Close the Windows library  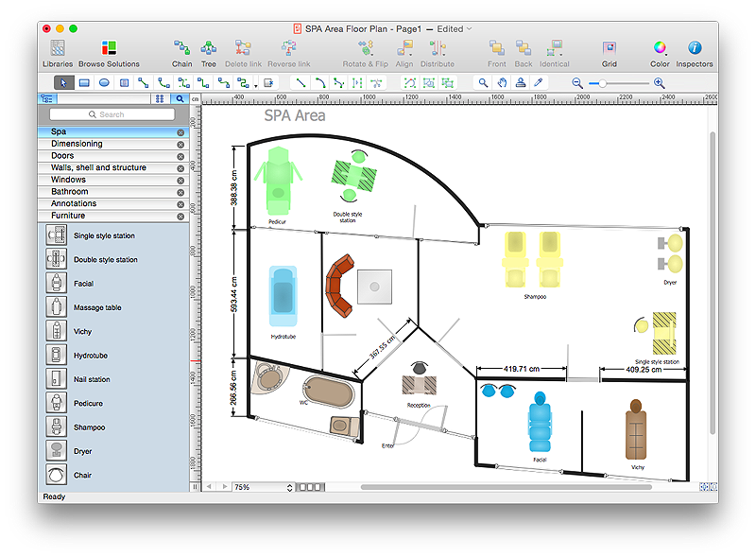(x=180, y=180)
